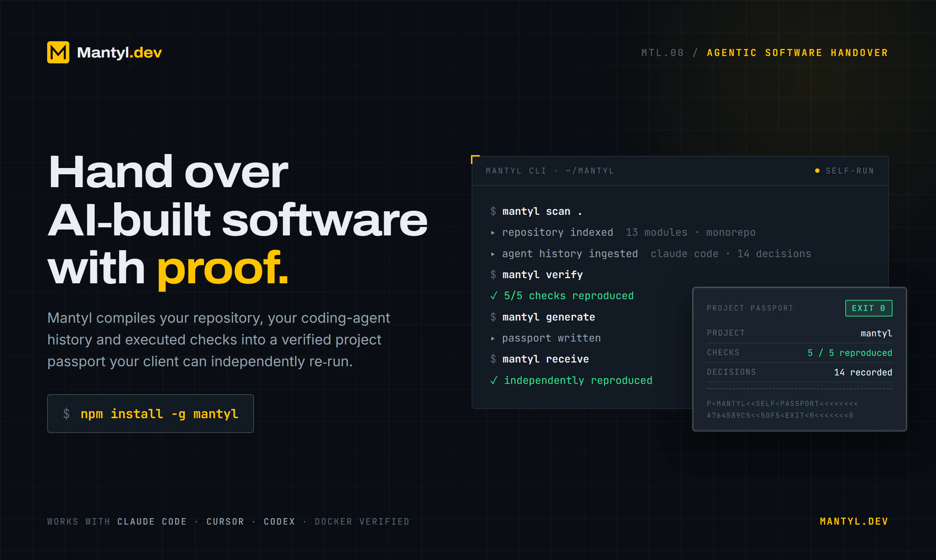Screen dimensions: 936x560
Task: Click CLAUDE CODE in the footer
Action: tap(152, 522)
